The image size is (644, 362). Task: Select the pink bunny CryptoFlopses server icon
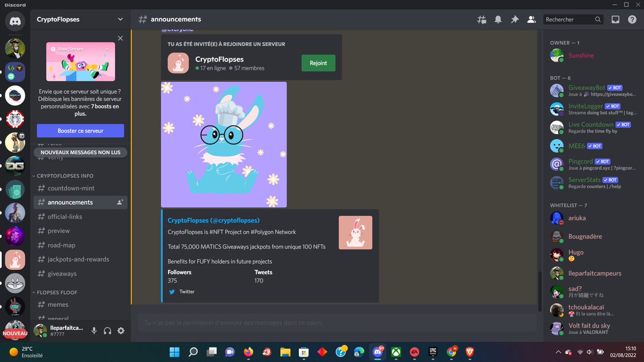tap(15, 260)
